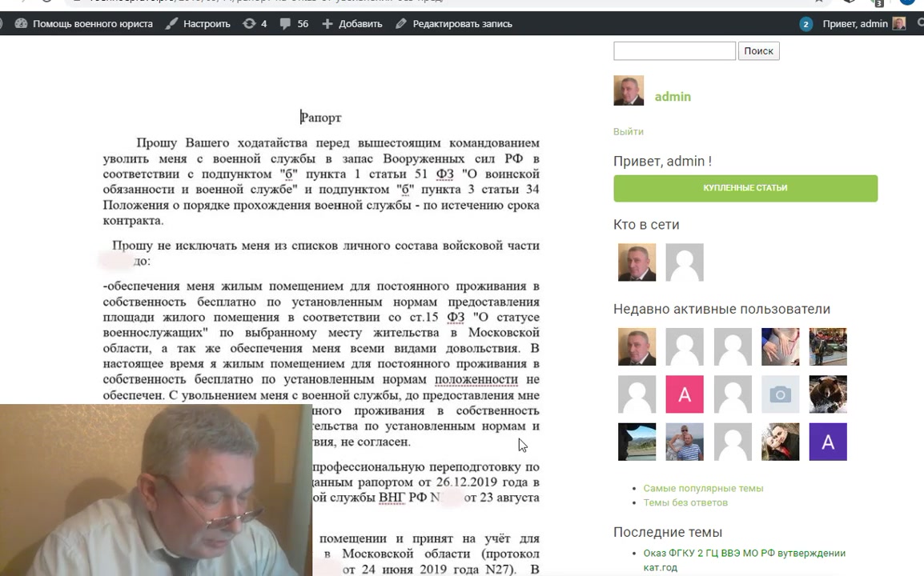Open notifications badge showing 2
Viewport: 924px width, 576px height.
coord(805,24)
